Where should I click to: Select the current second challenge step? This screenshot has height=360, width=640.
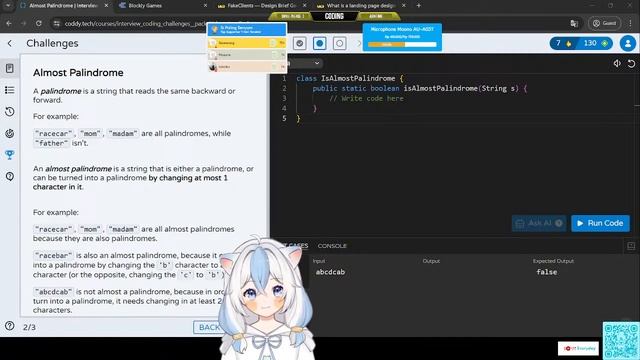pos(320,43)
